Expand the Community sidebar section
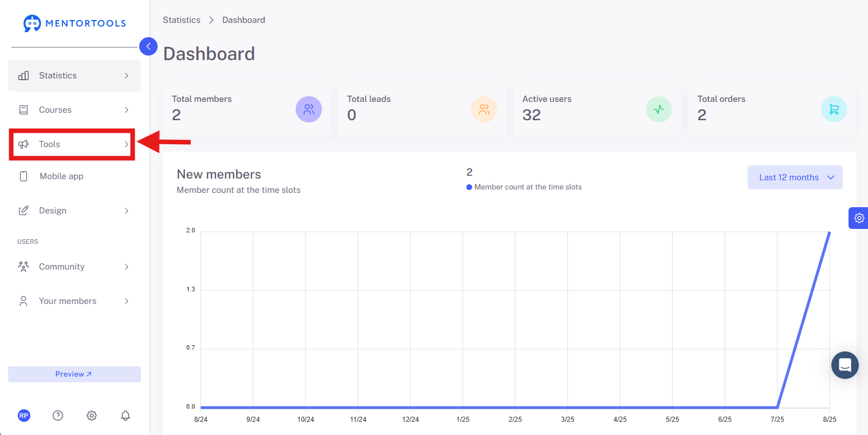Image resolution: width=868 pixels, height=435 pixels. [74, 267]
